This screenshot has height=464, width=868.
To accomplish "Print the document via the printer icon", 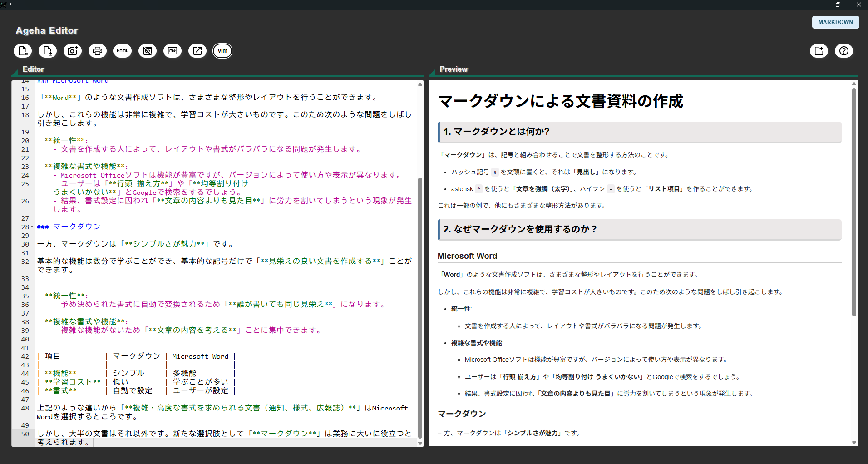I will 98,51.
